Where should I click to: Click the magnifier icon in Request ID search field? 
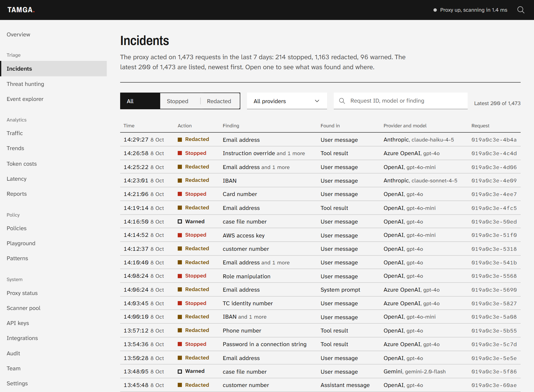[342, 101]
